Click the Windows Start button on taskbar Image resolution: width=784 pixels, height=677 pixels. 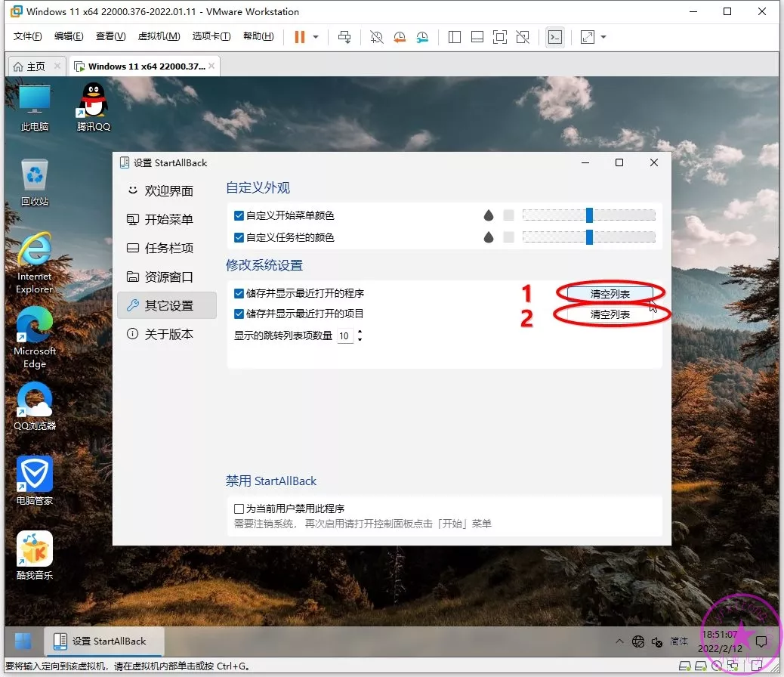click(x=23, y=641)
